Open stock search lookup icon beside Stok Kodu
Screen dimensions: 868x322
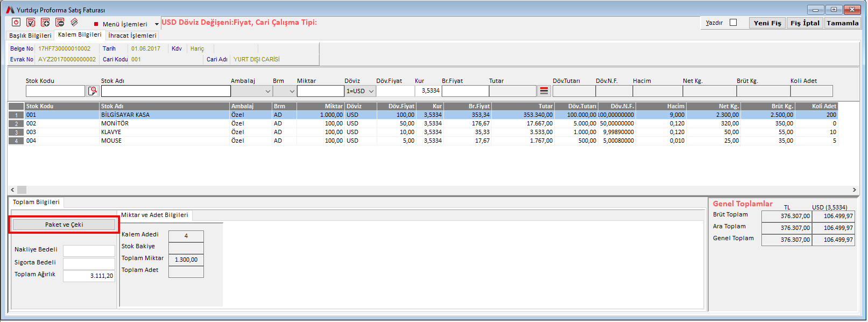pos(93,91)
